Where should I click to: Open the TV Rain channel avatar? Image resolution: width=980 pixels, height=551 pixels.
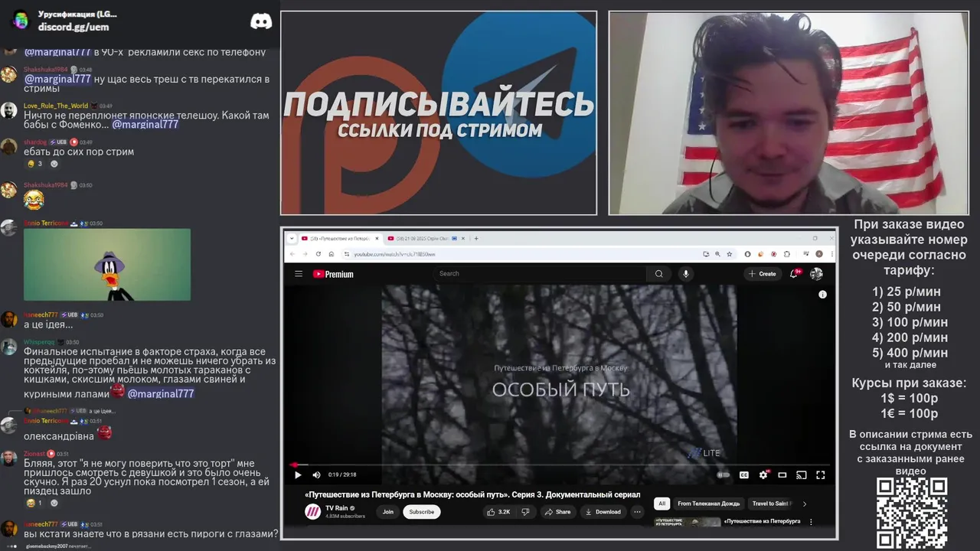click(312, 512)
